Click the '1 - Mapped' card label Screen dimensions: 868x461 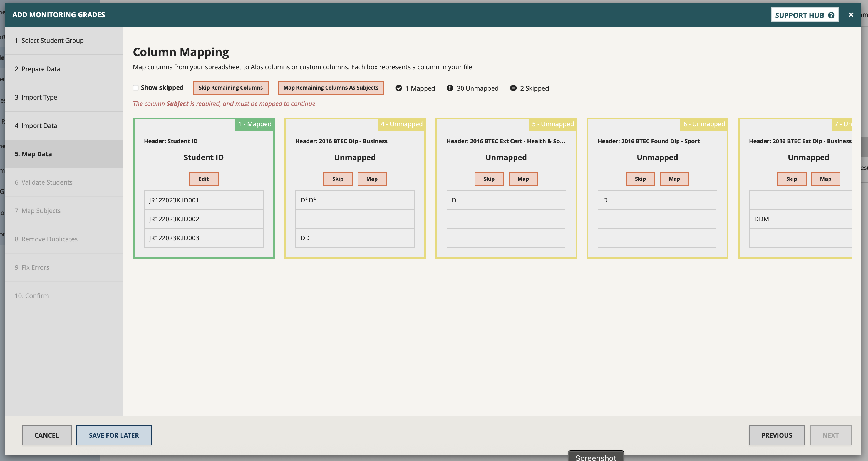(255, 124)
